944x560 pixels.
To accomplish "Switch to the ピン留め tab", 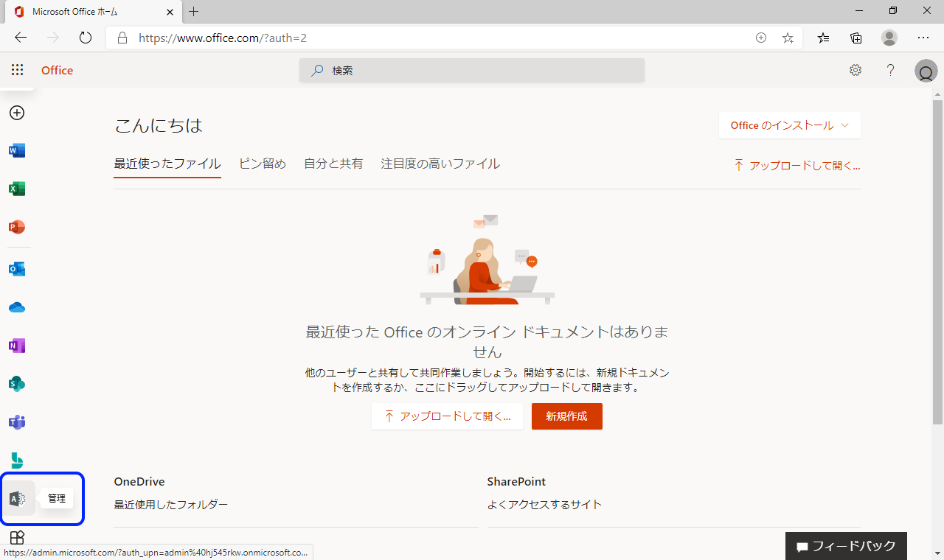I will point(263,164).
